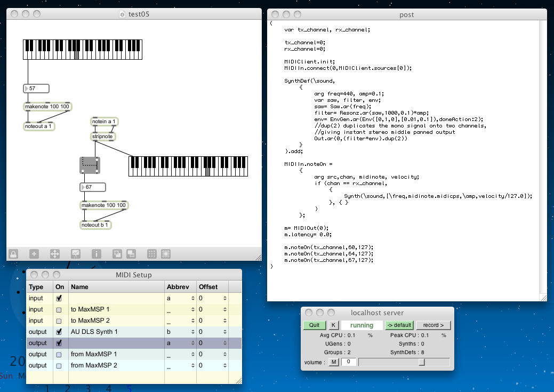The width and height of the screenshot is (554, 392).
Task: Click the four-arrow move icon in patcher toolbar
Action: 54,254
